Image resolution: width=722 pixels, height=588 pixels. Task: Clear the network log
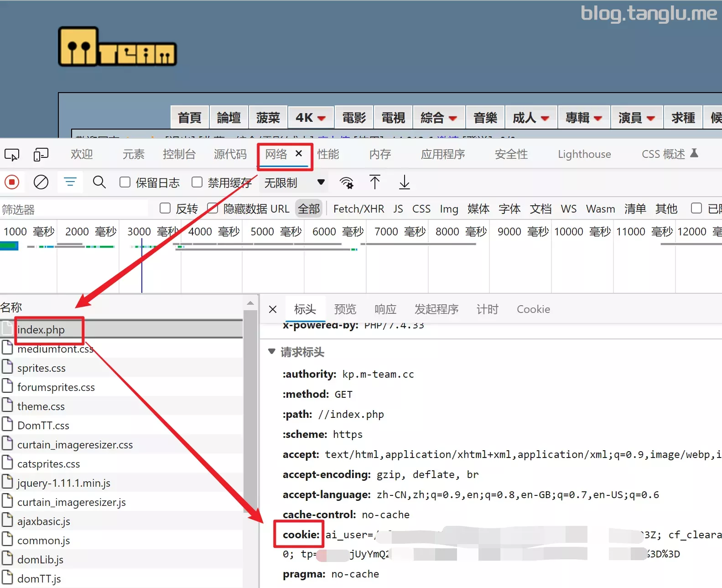41,182
